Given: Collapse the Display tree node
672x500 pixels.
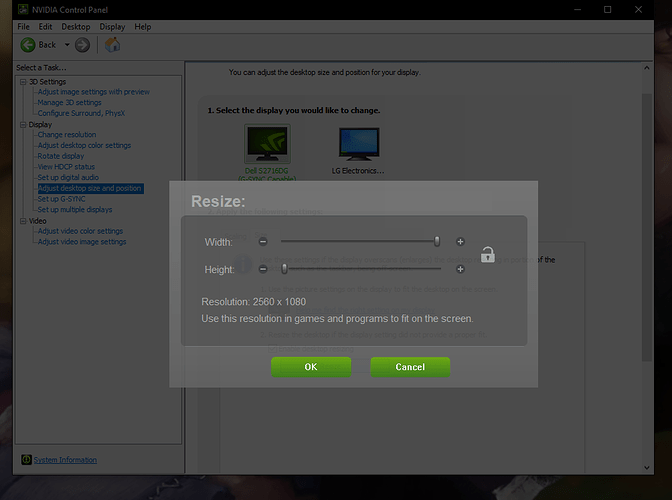Looking at the screenshot, I should coord(23,125).
